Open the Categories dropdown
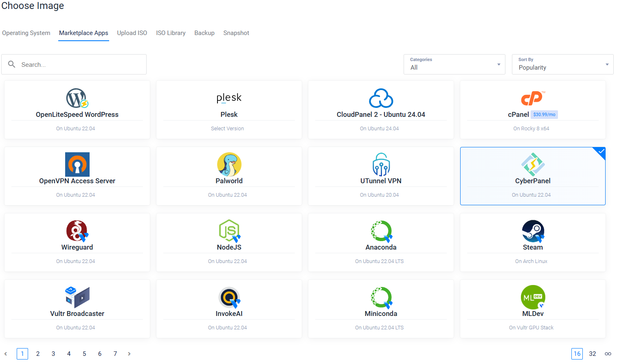 pyautogui.click(x=455, y=64)
